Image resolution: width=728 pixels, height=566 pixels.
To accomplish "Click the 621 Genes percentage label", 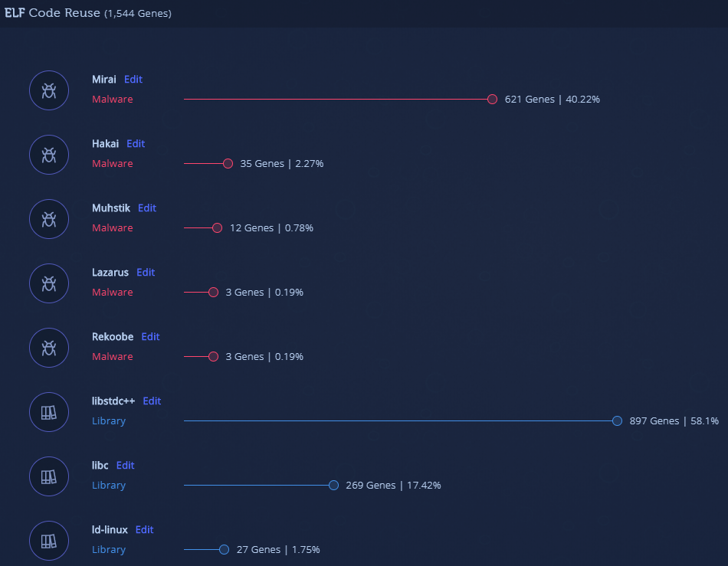I will [551, 99].
